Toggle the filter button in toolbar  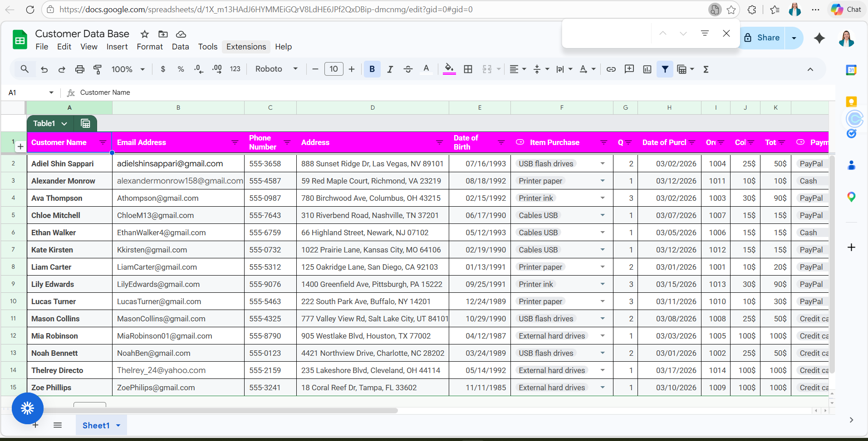tap(665, 69)
